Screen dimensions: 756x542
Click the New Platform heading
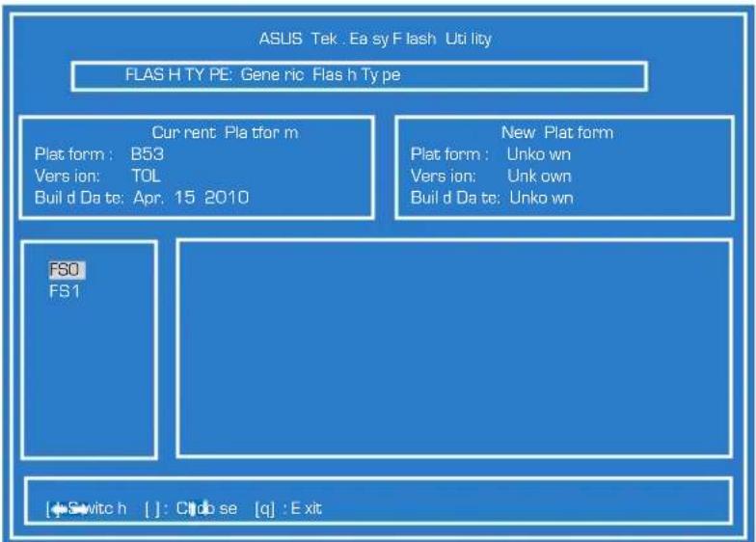(x=557, y=133)
